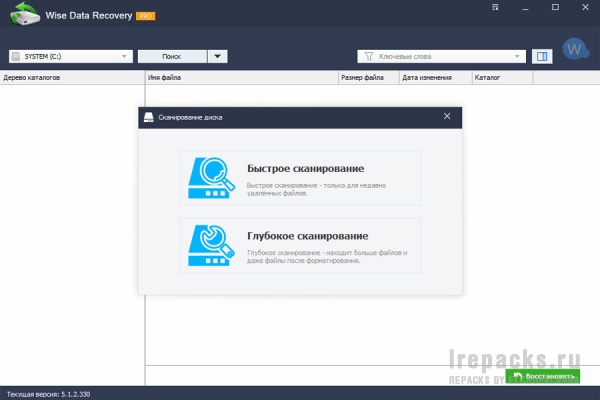
Task: Click the Wise Data Recovery logo icon
Action: [25, 14]
